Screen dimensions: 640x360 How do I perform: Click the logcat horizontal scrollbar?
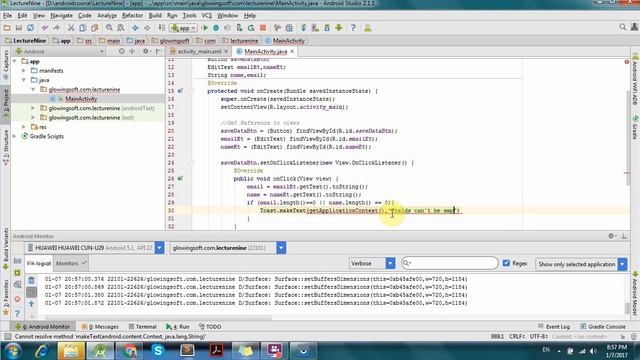click(158, 317)
